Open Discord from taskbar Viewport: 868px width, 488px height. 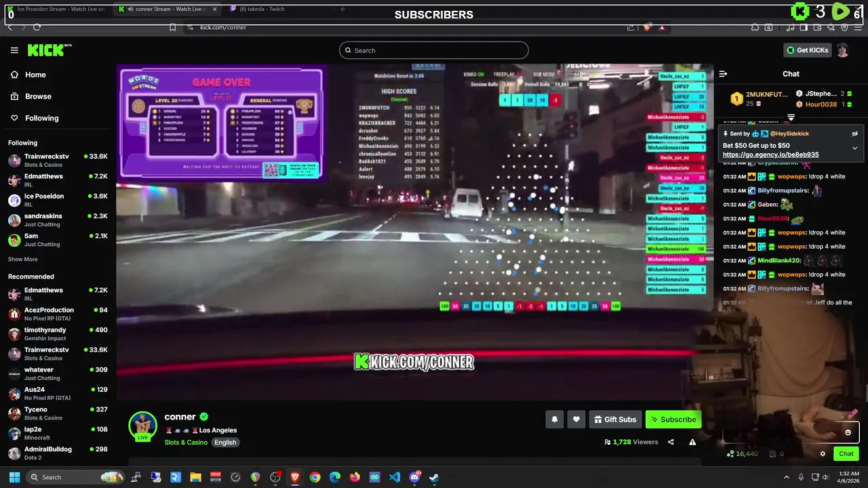pos(414,477)
